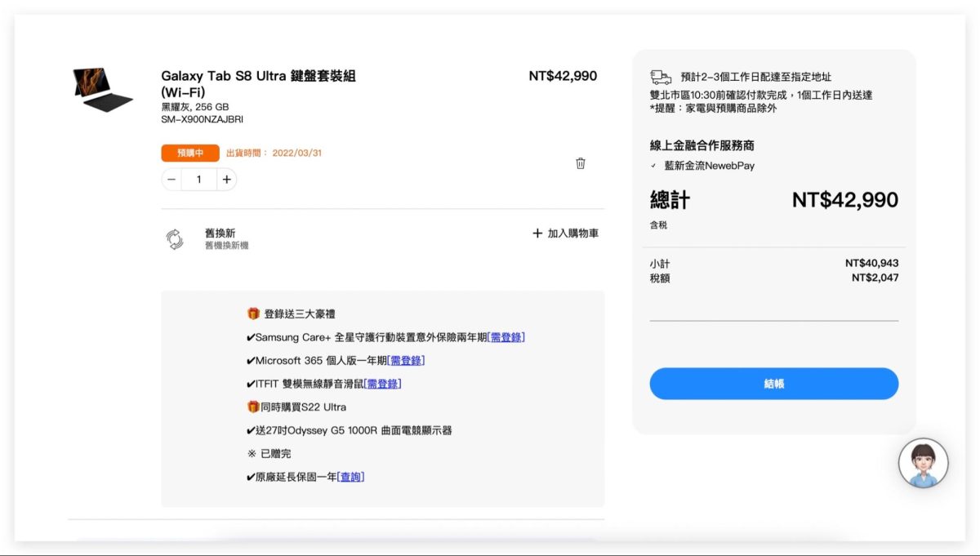Viewport: 980px width, 556px height.
Task: Delete item with the trash can icon
Action: pyautogui.click(x=581, y=163)
